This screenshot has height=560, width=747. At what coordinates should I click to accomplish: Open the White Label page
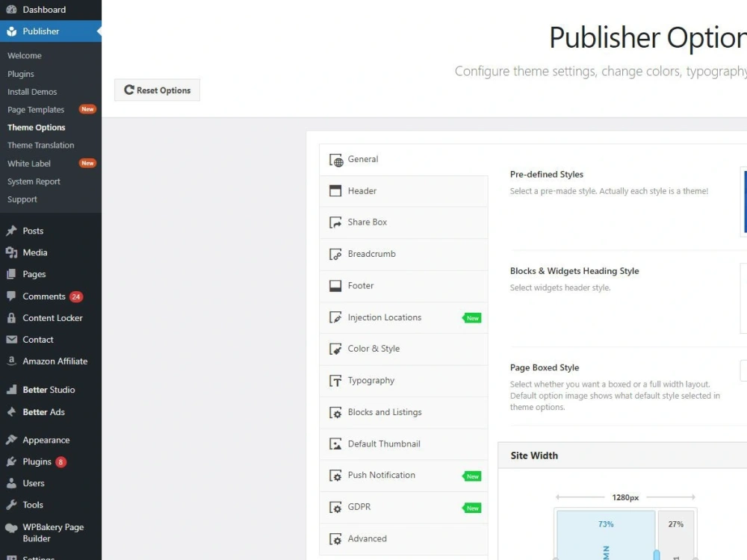point(28,163)
